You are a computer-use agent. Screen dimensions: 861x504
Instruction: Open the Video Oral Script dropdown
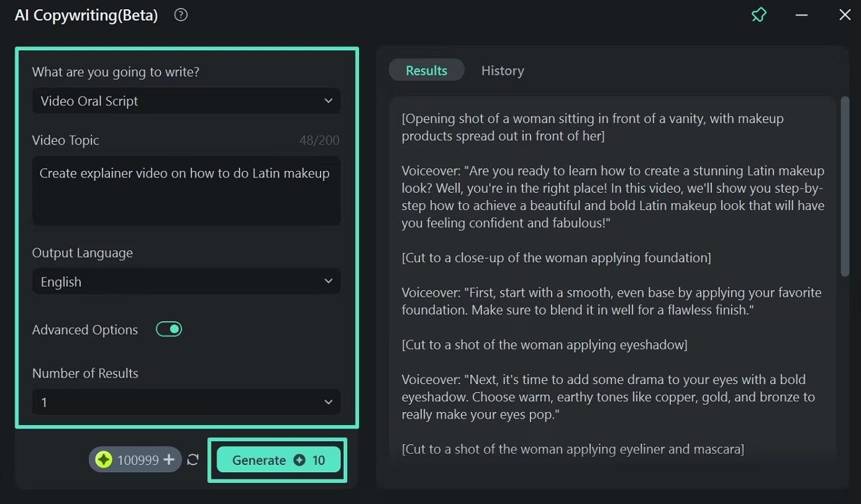point(186,101)
